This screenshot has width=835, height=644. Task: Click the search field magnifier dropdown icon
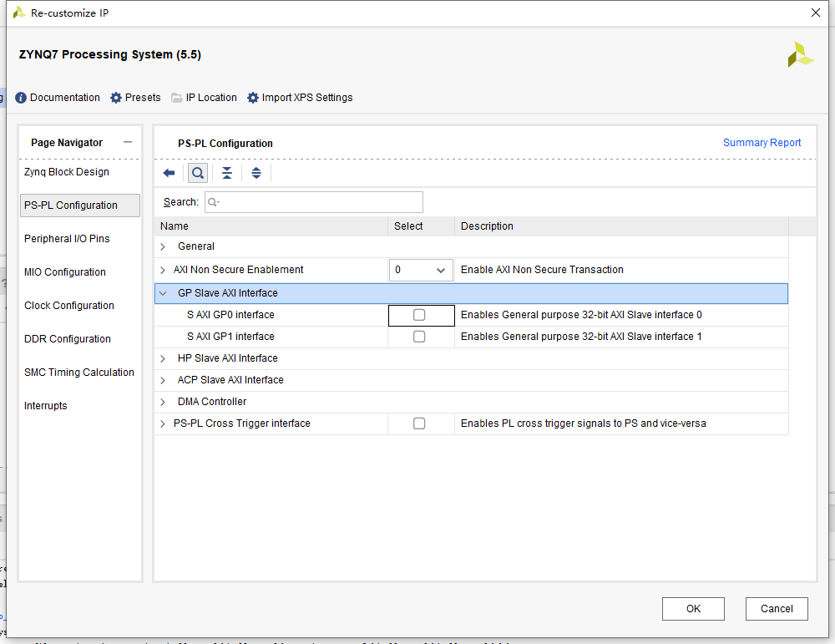click(214, 202)
